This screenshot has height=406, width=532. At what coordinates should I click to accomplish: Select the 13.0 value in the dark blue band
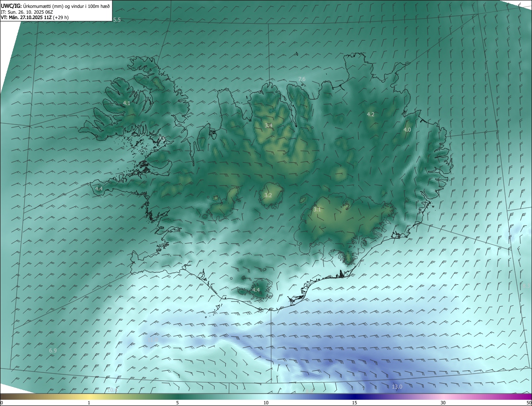[397, 387]
